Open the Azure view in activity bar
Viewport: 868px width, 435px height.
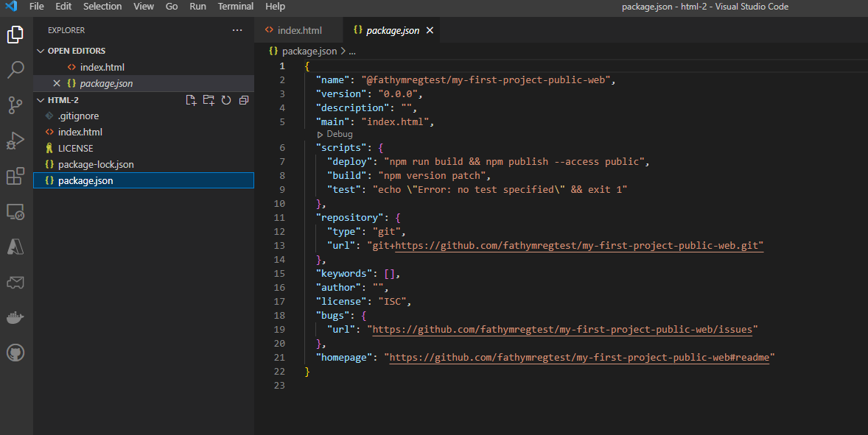[15, 247]
